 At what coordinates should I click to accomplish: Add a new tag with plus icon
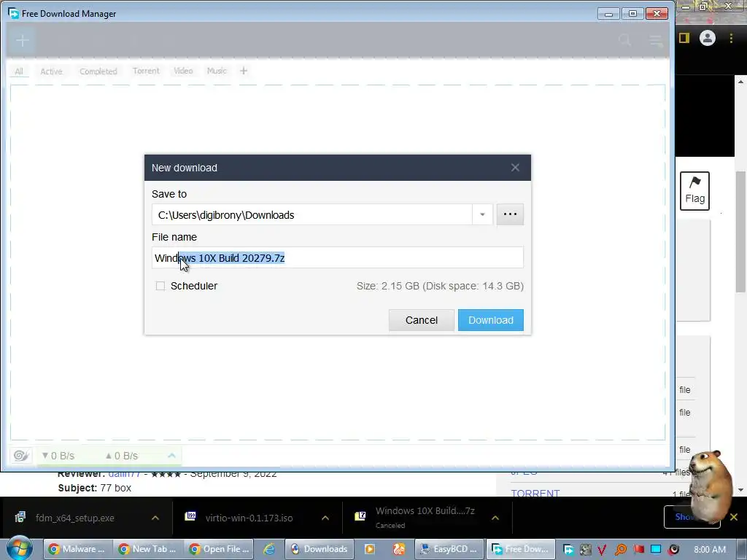click(x=244, y=71)
